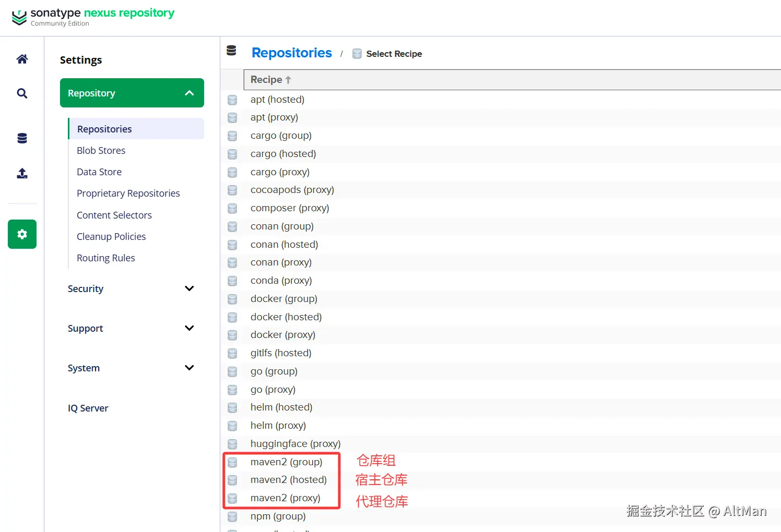Select the apt (hosted) recipe text
781x532 pixels.
[x=277, y=100]
